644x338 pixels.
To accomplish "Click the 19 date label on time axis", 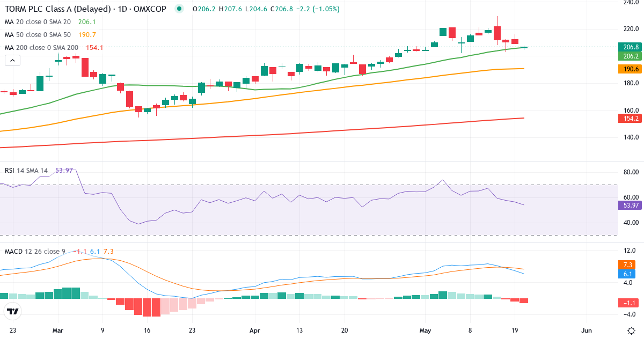I will [515, 330].
